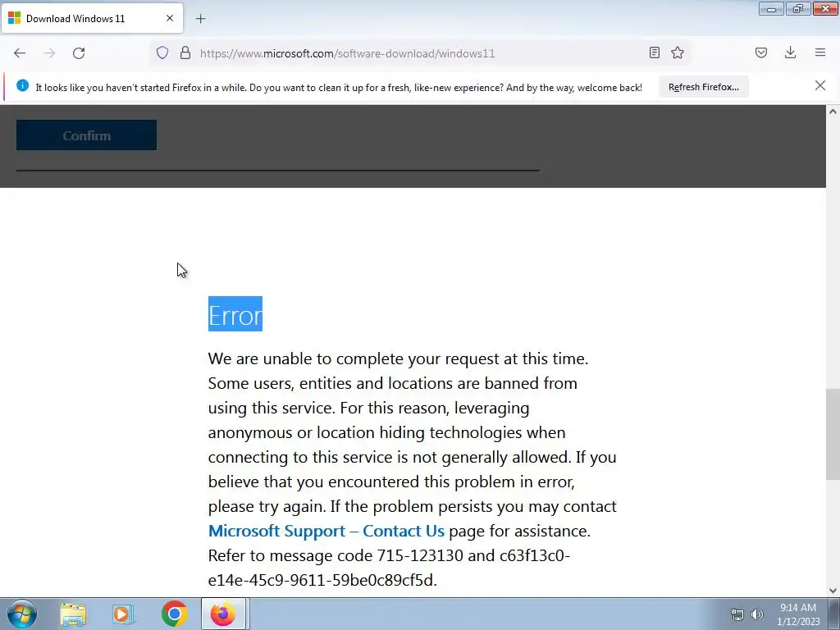This screenshot has height=630, width=840.
Task: Click the taskbar clock showing 9:14 AM
Action: [798, 614]
